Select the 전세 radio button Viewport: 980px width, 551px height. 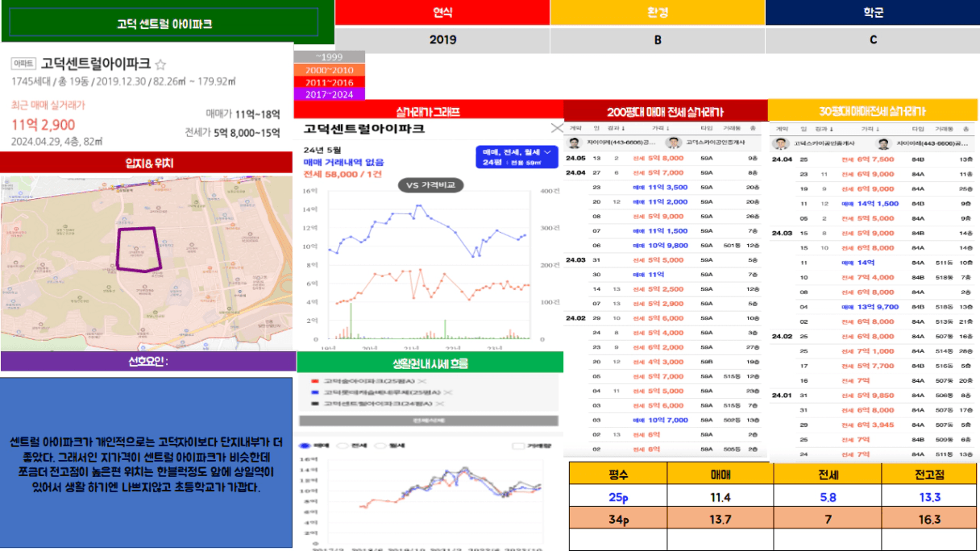pyautogui.click(x=342, y=445)
